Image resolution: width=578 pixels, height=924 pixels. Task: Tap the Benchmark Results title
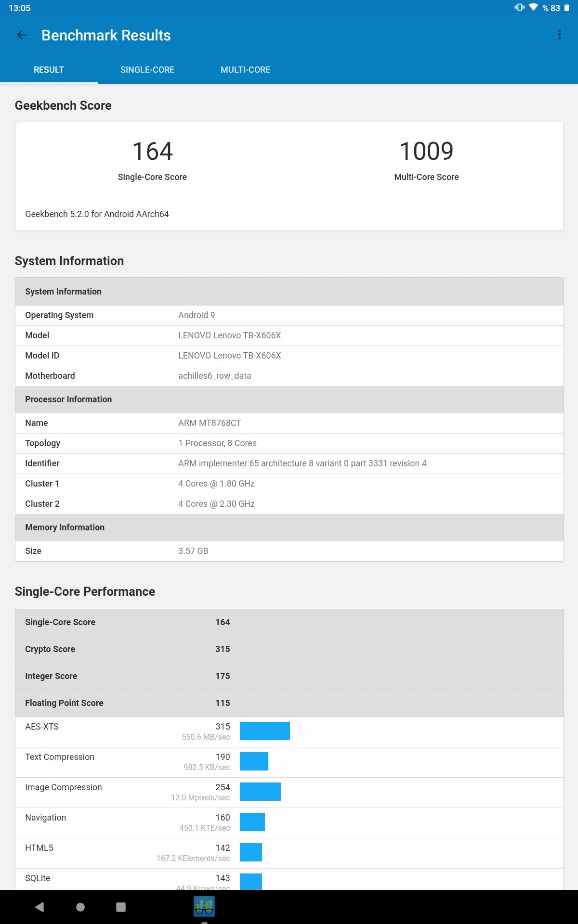point(106,35)
